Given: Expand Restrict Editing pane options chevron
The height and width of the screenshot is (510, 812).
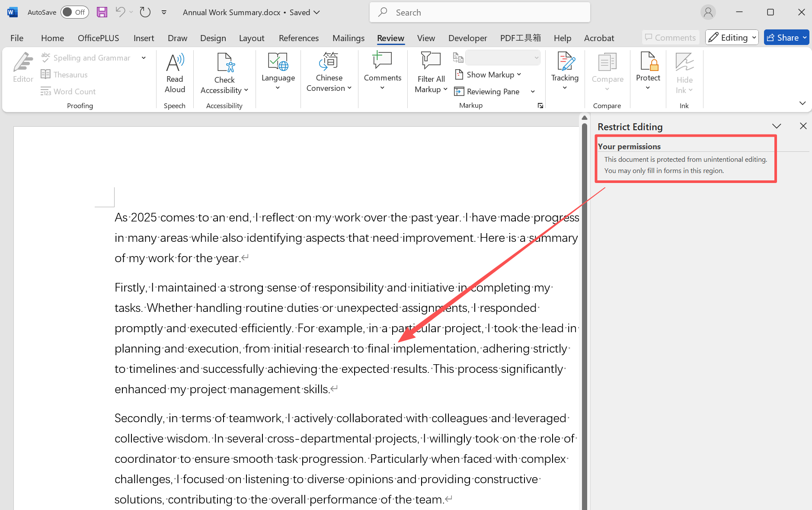Looking at the screenshot, I should click(x=777, y=126).
